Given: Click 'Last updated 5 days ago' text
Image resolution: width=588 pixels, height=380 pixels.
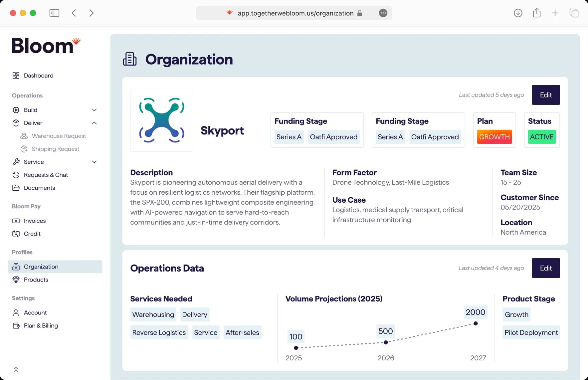Looking at the screenshot, I should 491,95.
